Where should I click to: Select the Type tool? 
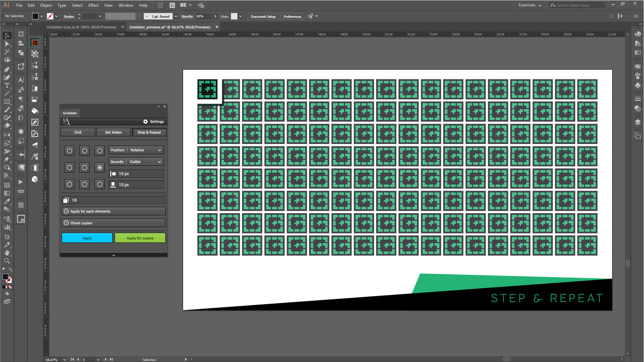click(x=7, y=86)
